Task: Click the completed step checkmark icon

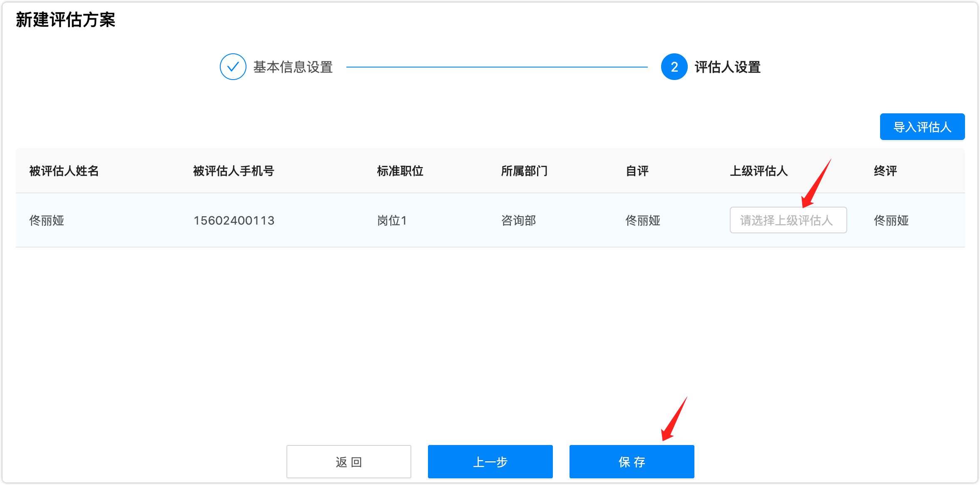Action: 233,67
